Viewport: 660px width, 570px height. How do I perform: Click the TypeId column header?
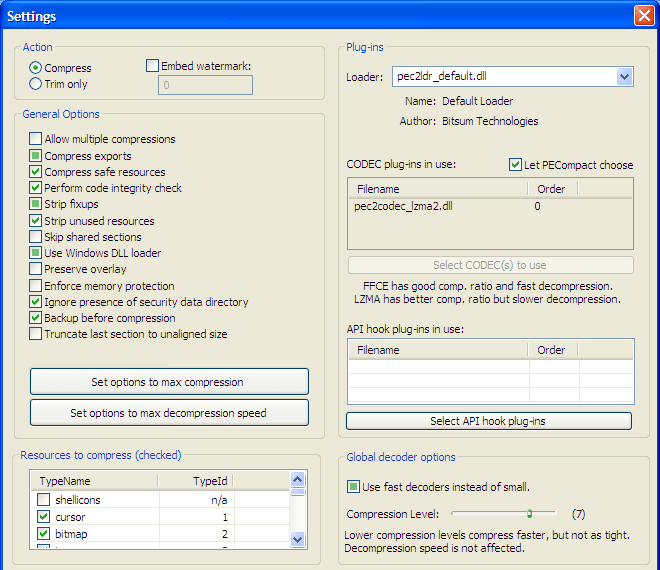[196, 481]
